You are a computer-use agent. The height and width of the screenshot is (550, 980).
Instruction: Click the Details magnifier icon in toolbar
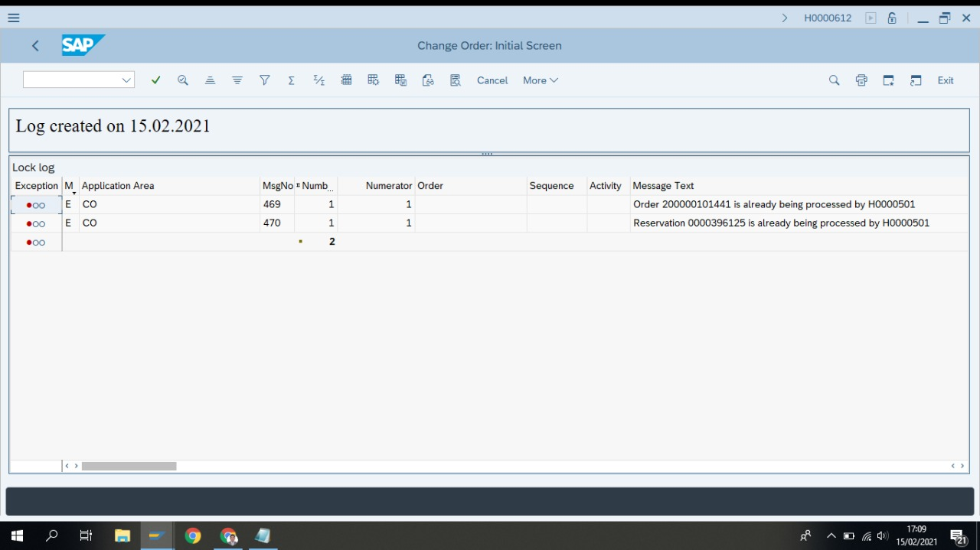[183, 80]
